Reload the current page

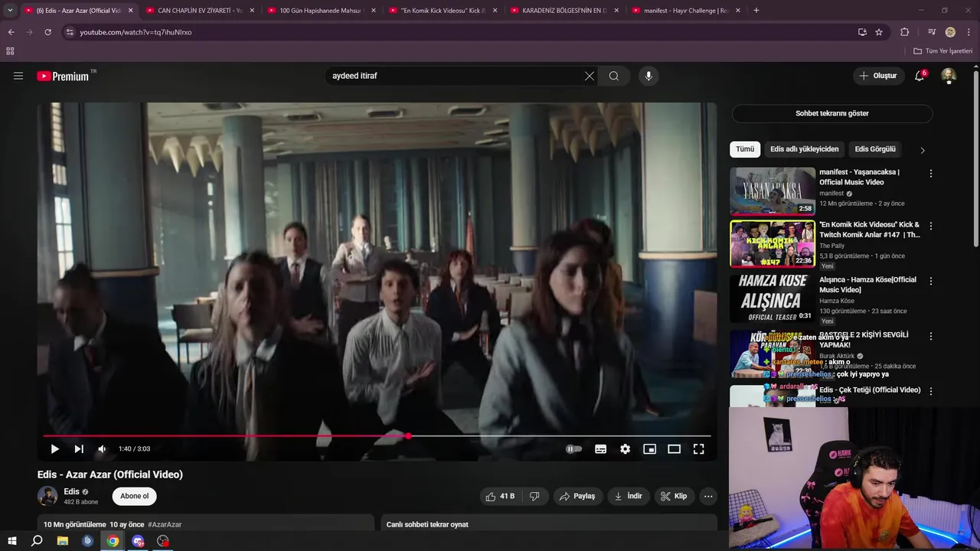(47, 32)
